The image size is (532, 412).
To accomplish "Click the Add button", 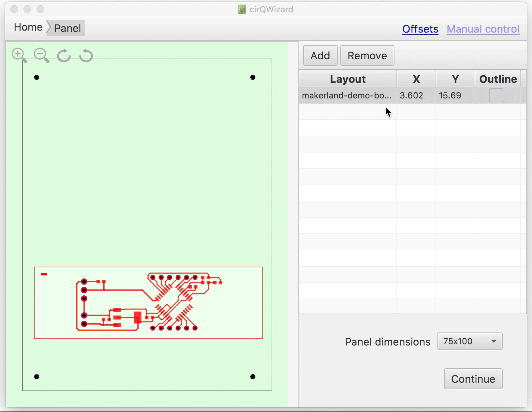I will pos(320,56).
